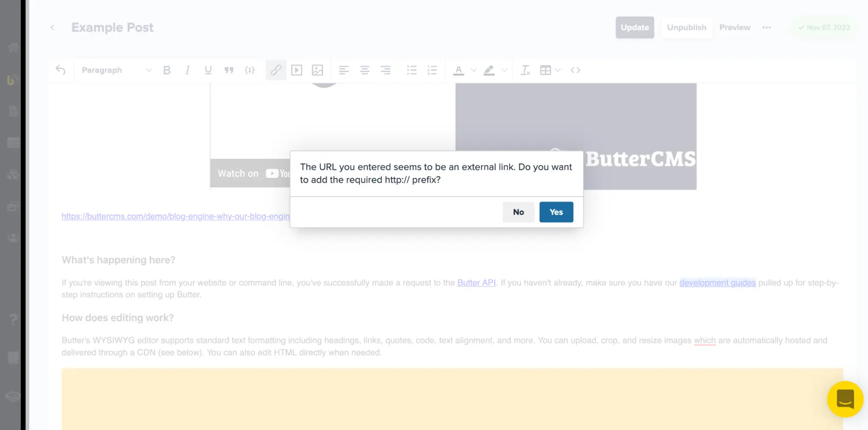The height and width of the screenshot is (430, 868).
Task: Toggle underline formatting
Action: click(x=208, y=70)
